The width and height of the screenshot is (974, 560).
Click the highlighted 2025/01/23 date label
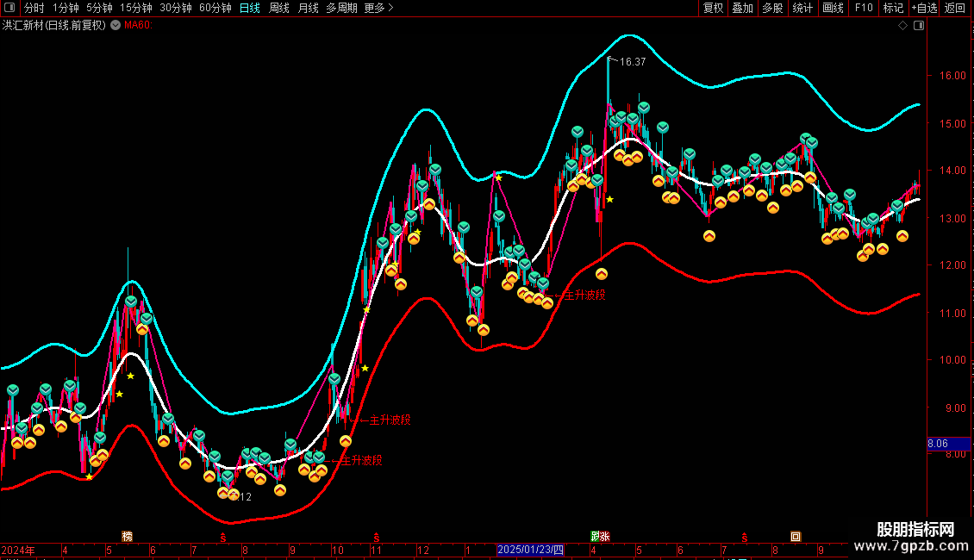531,550
